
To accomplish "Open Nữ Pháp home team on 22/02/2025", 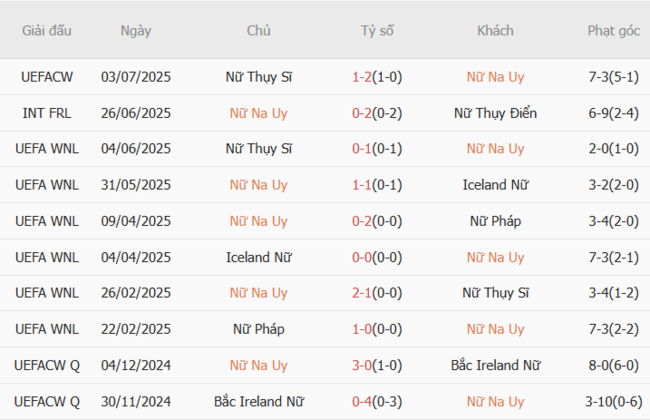I will click(x=259, y=329).
